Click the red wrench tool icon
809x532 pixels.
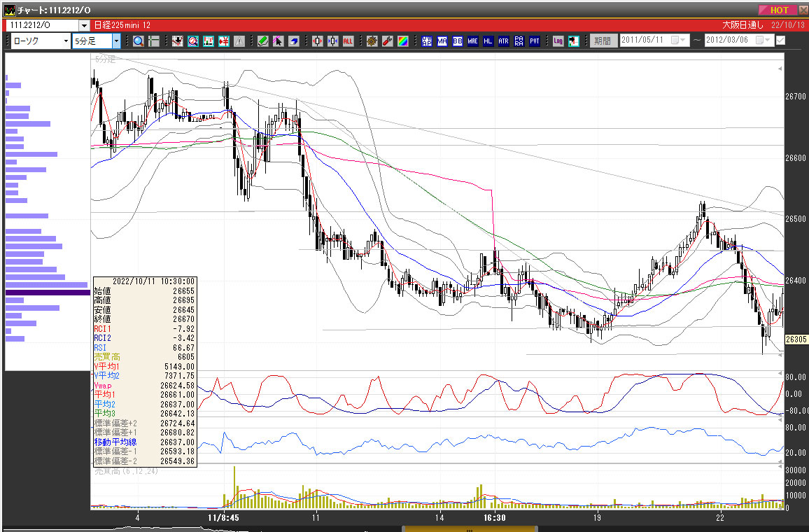[x=388, y=41]
